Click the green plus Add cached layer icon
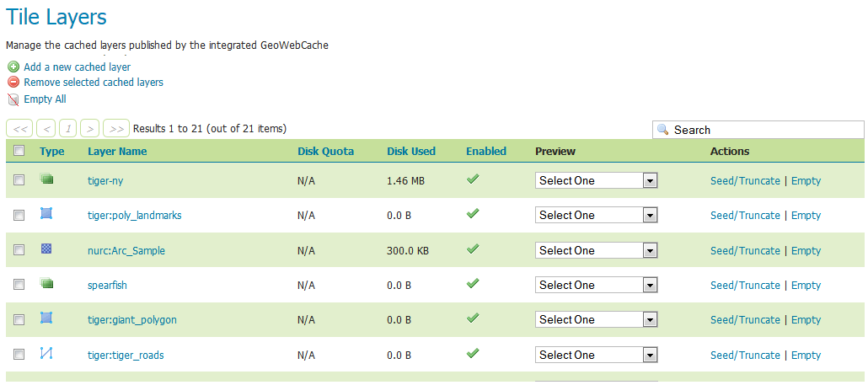This screenshot has width=868, height=385. point(13,67)
